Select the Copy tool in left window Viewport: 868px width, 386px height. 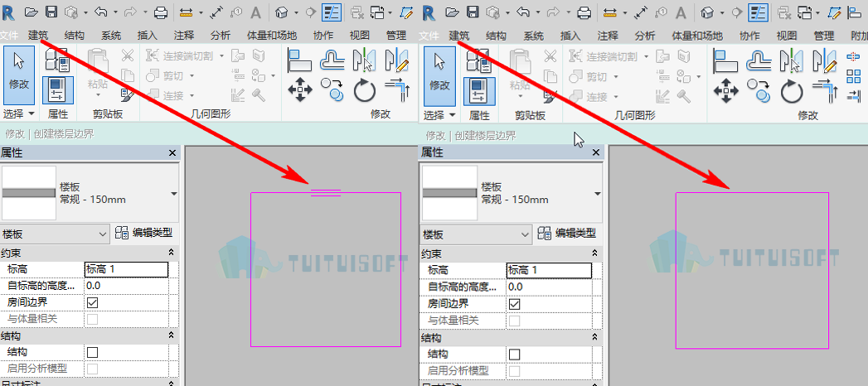click(x=332, y=89)
